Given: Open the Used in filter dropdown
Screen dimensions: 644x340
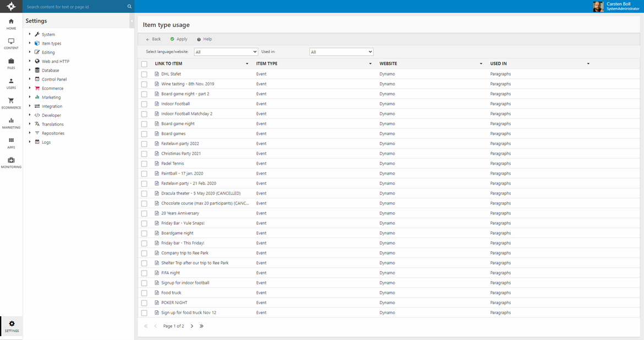Looking at the screenshot, I should 341,52.
